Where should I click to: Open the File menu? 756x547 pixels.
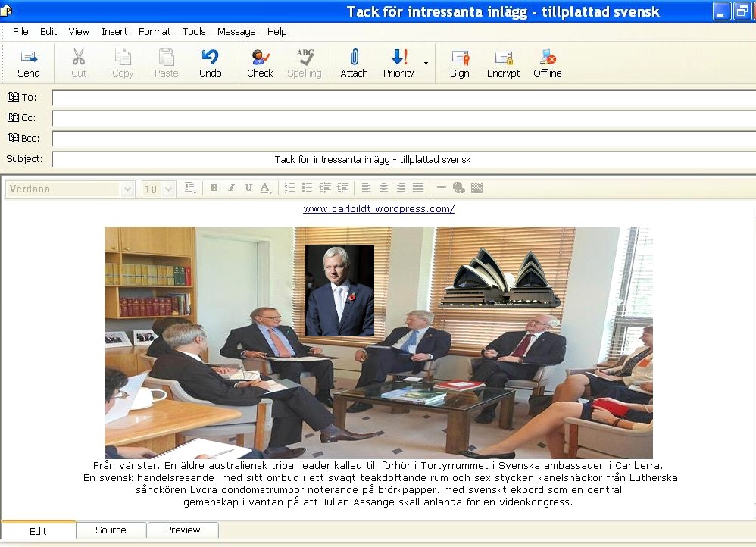pos(20,32)
